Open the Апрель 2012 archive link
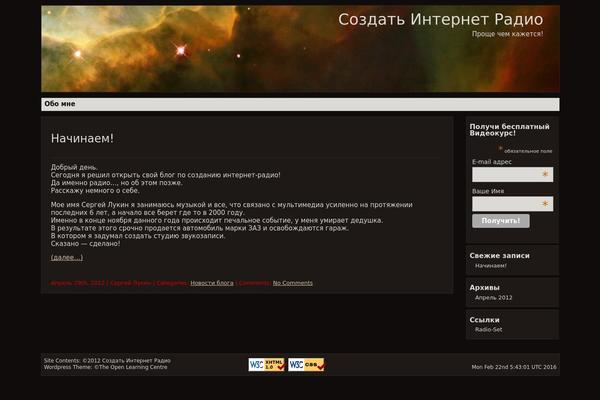This screenshot has height=400, width=600. 494,297
